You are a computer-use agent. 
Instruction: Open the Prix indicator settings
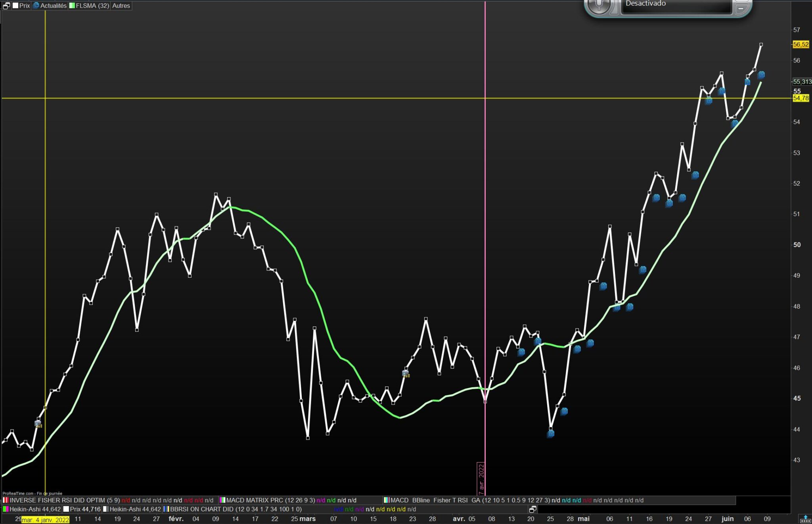click(24, 6)
